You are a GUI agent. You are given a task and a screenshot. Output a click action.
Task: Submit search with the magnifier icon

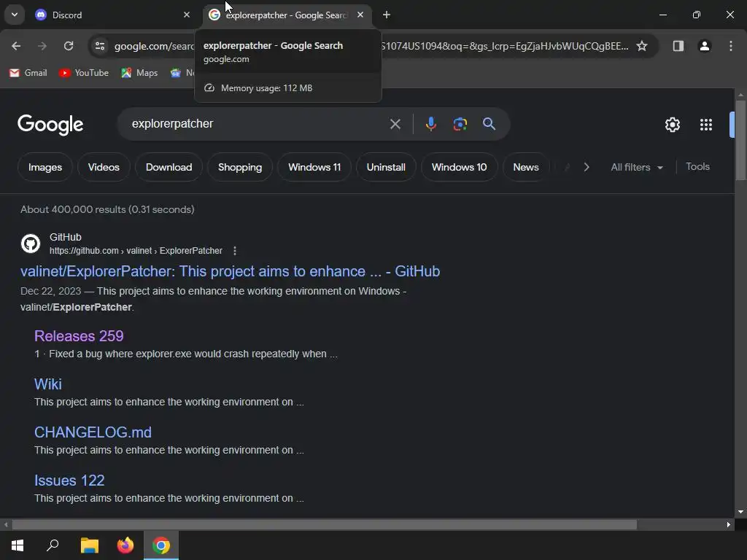[x=489, y=124]
